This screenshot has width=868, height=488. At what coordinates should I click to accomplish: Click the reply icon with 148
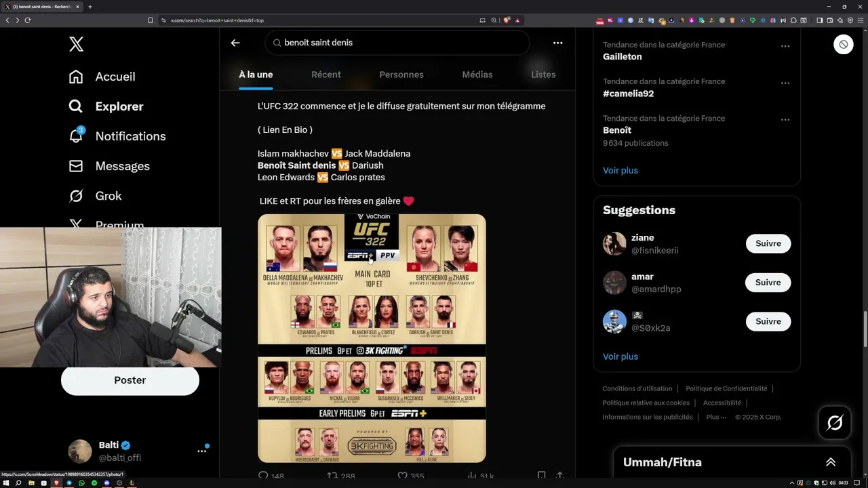click(x=264, y=476)
